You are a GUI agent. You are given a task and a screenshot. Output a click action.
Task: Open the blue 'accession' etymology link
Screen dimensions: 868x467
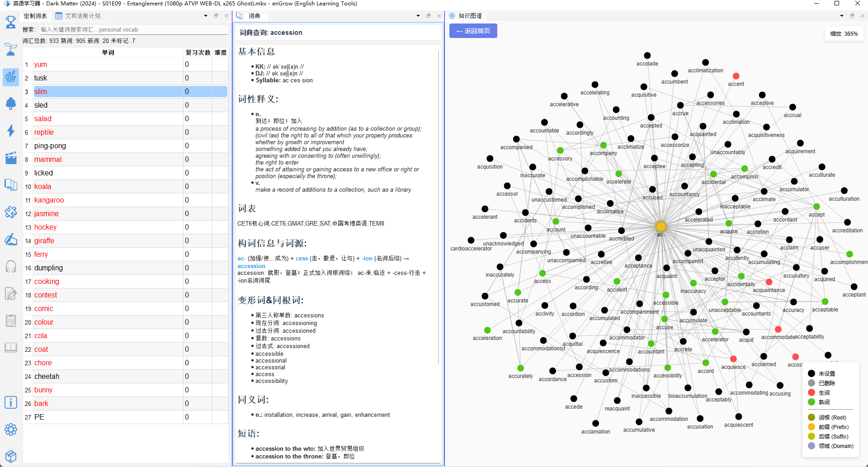251,266
